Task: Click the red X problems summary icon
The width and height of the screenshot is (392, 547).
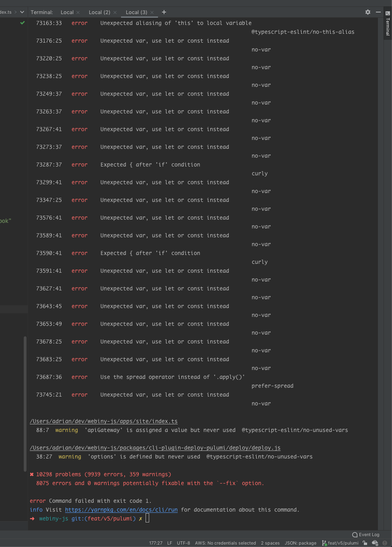Action: coord(32,474)
